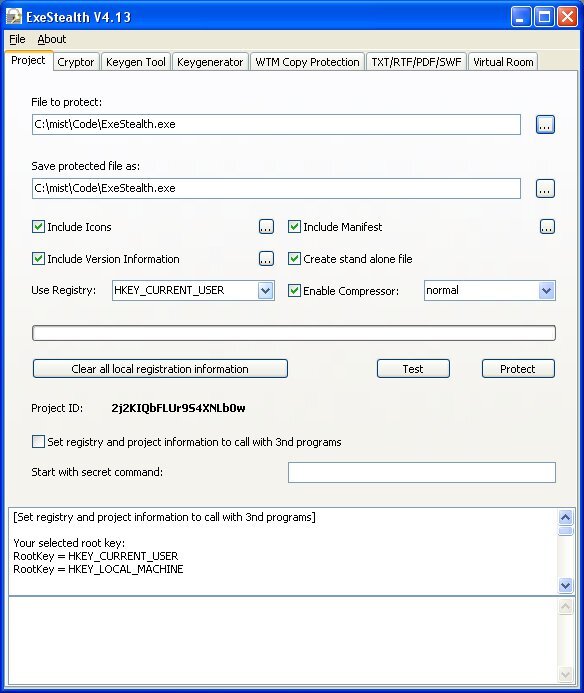Click the Project ID value 2j2KIQbFLUr9S4XNLb0w
The image size is (584, 693).
pos(178,408)
